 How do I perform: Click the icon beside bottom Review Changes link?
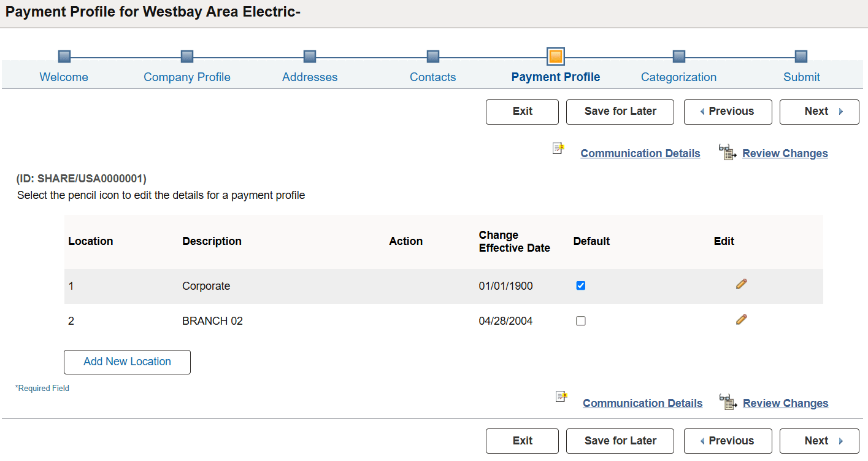coord(728,401)
